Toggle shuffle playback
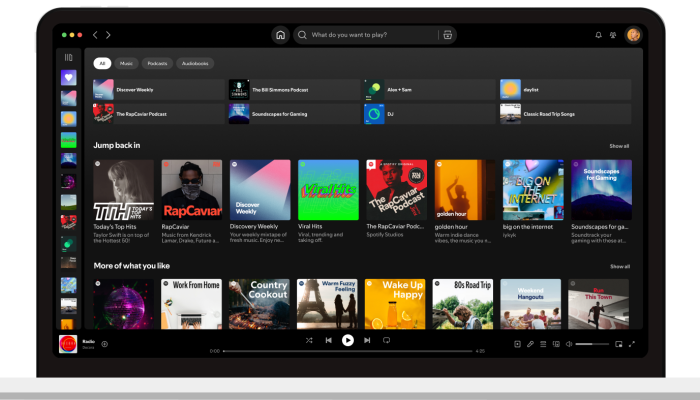700x400 pixels. pos(309,340)
